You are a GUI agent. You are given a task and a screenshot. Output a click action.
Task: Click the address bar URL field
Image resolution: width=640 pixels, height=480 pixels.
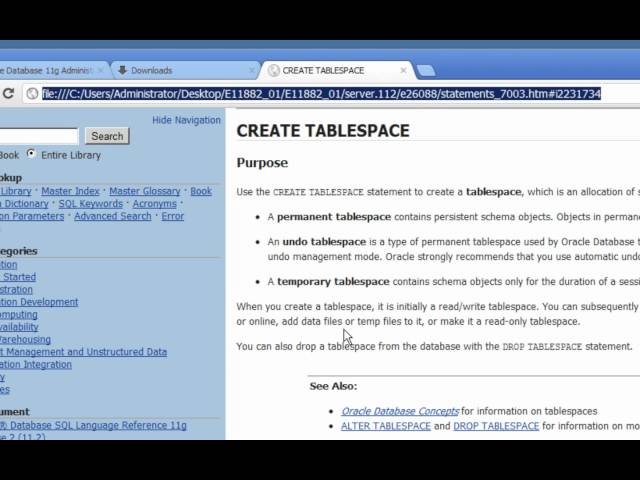321,94
